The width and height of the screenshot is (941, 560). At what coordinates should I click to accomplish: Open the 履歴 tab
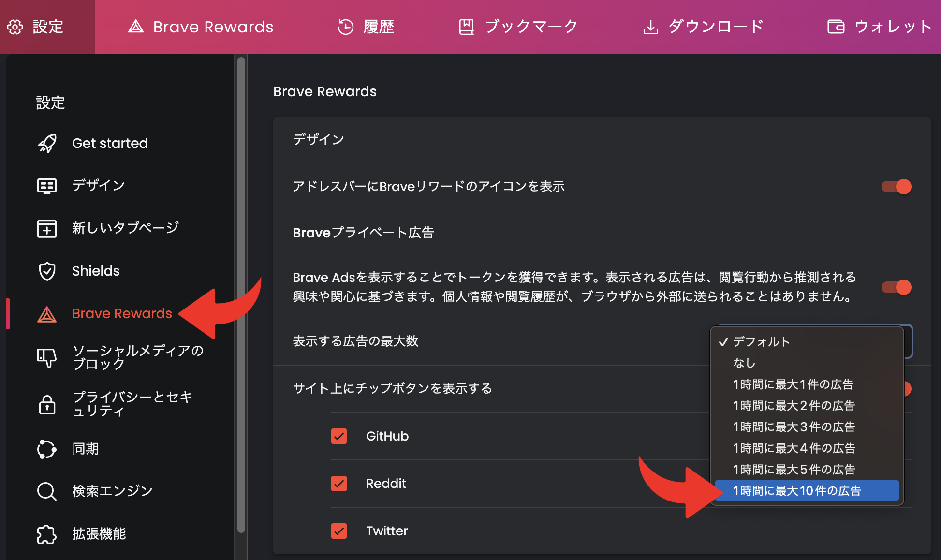[366, 27]
